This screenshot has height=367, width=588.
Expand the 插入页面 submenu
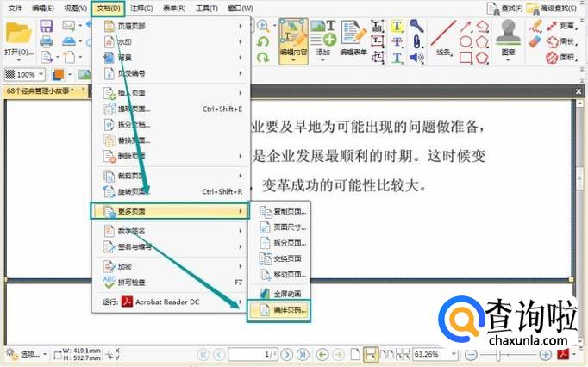coord(171,93)
